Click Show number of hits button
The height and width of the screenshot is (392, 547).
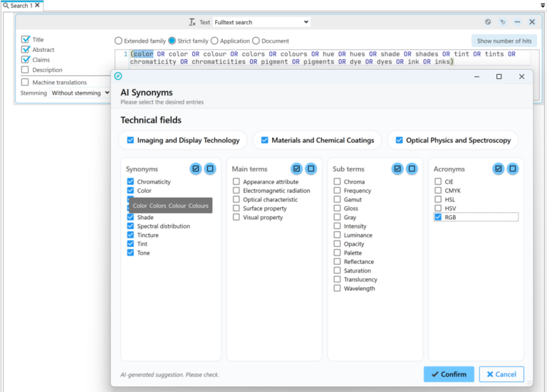point(504,41)
